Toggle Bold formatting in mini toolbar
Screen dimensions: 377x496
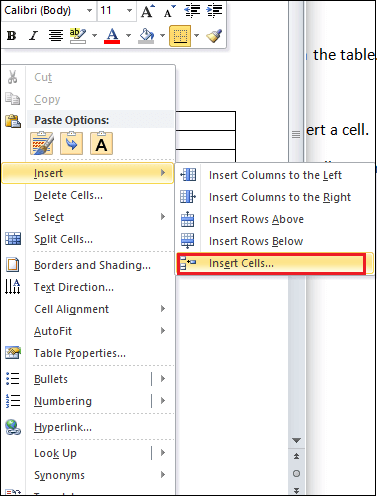point(12,36)
